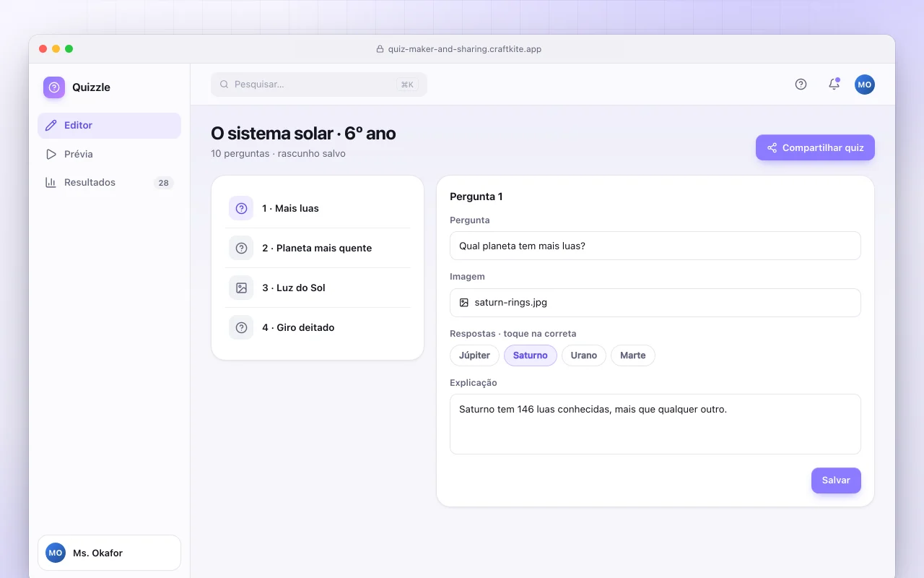Save the question with Salvar

click(x=836, y=480)
